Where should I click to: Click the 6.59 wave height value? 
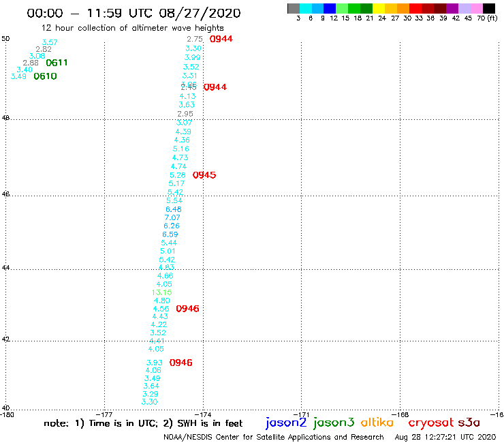click(x=170, y=234)
